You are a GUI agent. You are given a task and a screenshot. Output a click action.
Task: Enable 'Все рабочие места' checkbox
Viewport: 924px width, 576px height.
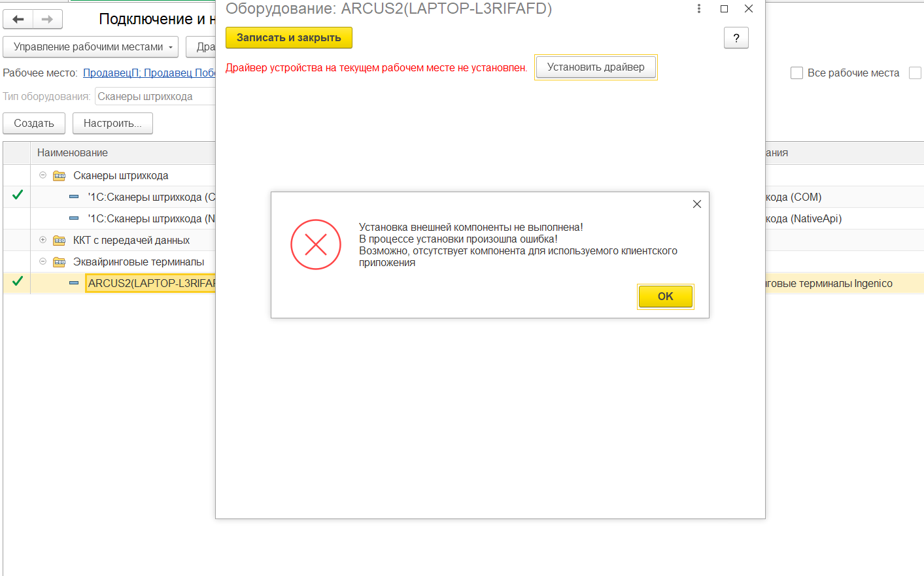[796, 73]
